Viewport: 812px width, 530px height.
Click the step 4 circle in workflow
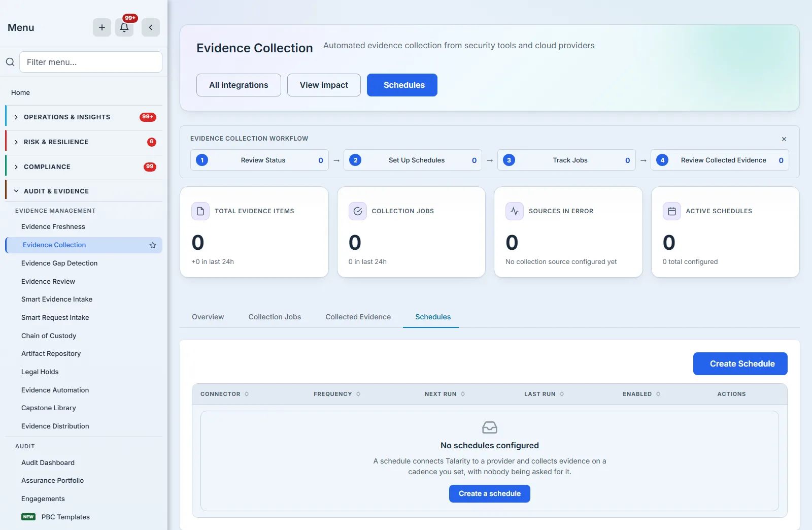(662, 160)
